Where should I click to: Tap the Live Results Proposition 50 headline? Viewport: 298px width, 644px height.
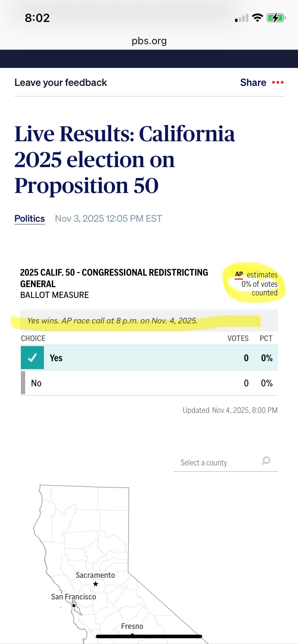pyautogui.click(x=124, y=160)
